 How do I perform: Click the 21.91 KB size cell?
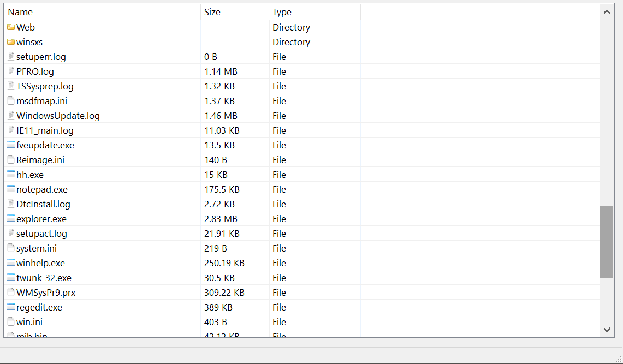[x=222, y=234]
